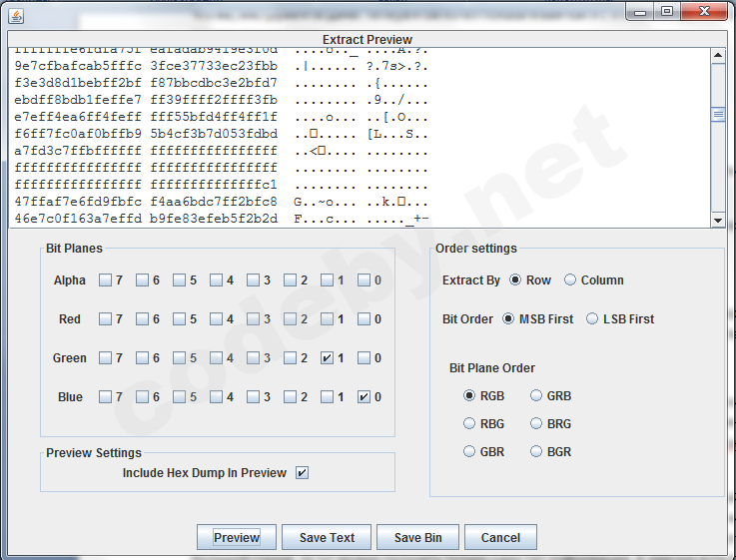Select BRG bit plane order
This screenshot has height=560, width=736.
(536, 424)
